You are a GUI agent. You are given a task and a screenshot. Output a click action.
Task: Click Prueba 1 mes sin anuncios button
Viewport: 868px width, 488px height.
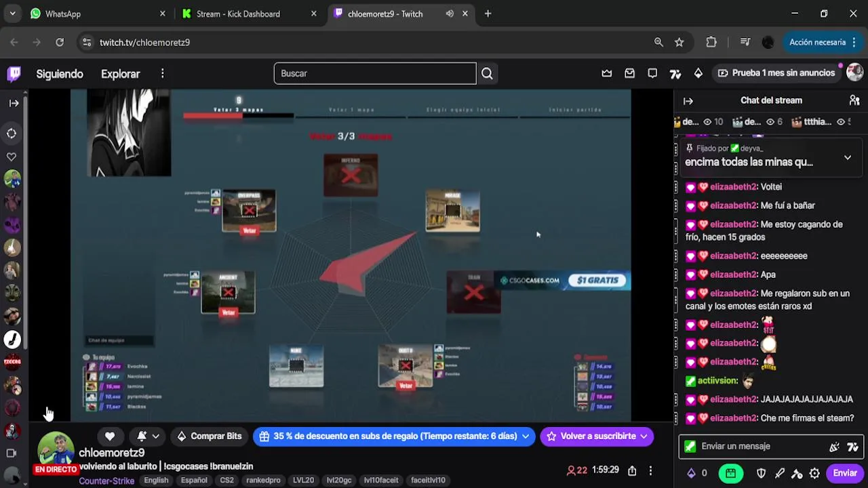(x=776, y=73)
